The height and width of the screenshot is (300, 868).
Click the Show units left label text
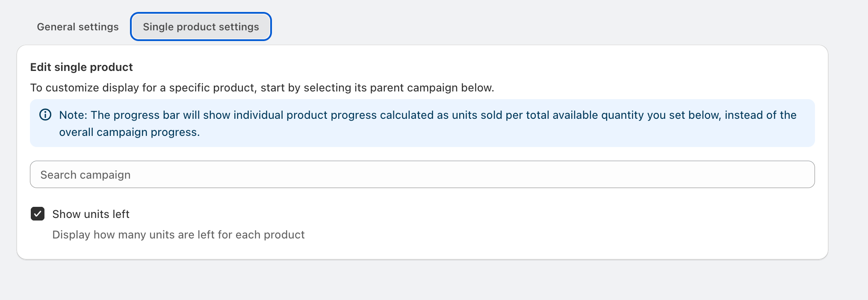(x=90, y=214)
